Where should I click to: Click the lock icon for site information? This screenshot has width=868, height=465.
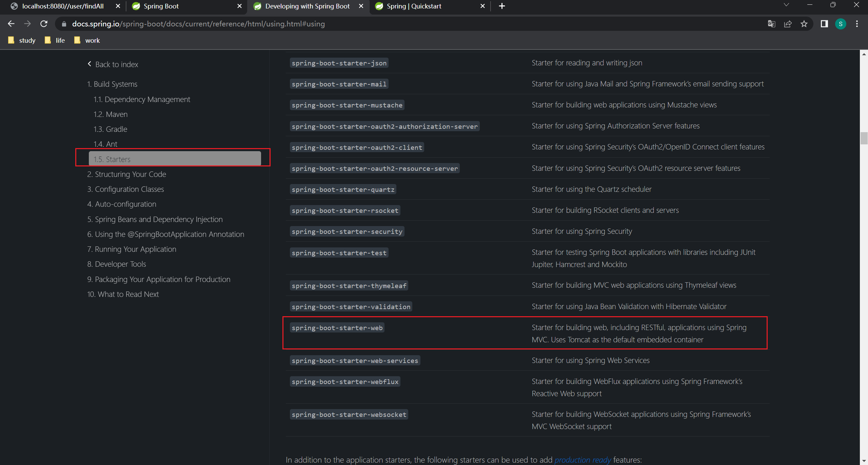(x=64, y=24)
